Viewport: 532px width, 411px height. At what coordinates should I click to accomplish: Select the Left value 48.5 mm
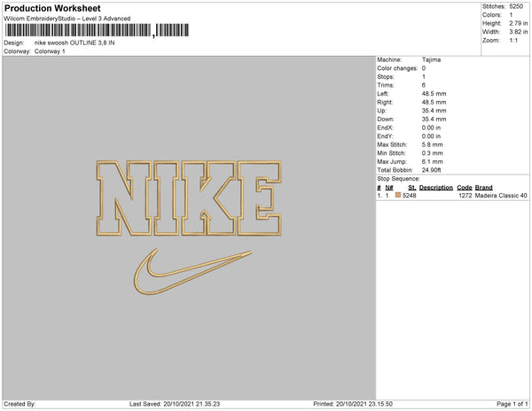tap(434, 94)
